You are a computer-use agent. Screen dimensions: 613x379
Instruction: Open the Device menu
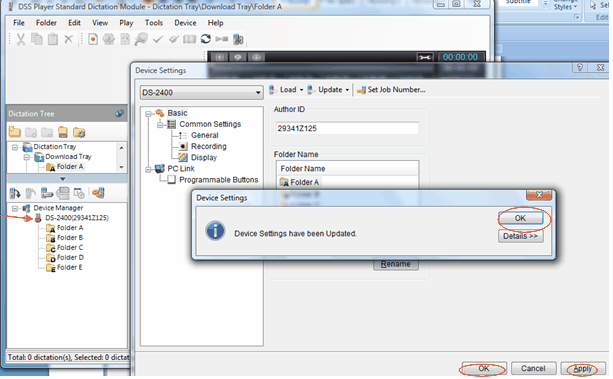(x=185, y=23)
